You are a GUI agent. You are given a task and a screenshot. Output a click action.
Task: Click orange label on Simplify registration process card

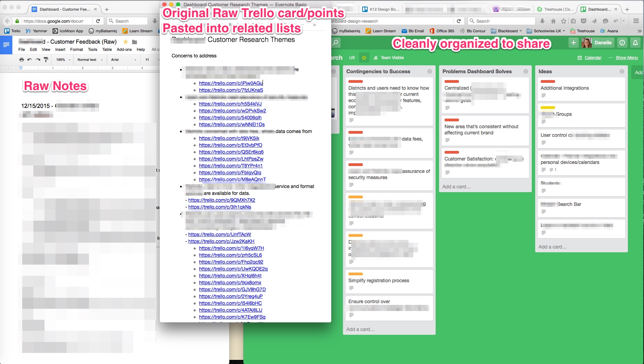pos(355,274)
